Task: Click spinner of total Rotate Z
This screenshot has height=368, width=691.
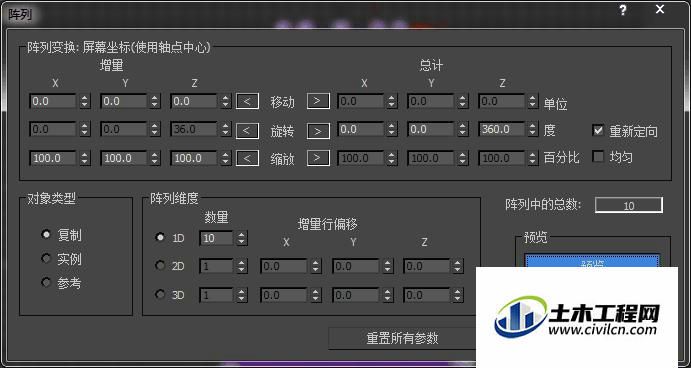Action: (x=533, y=130)
